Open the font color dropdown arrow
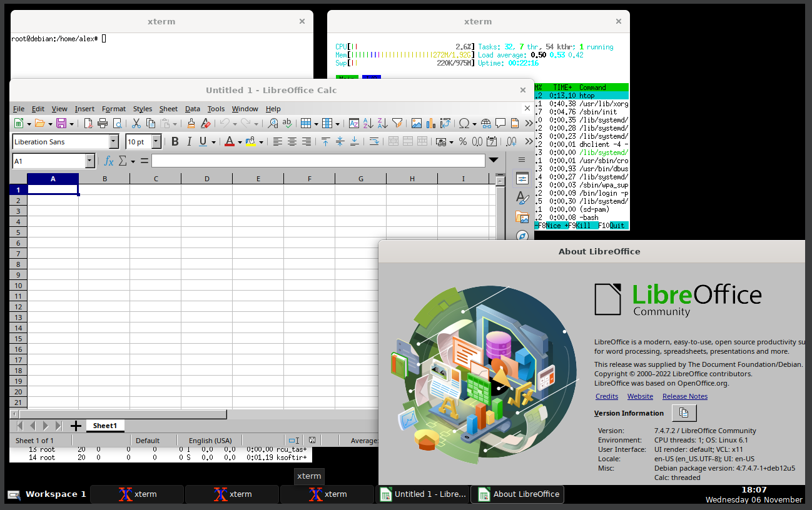The image size is (812, 510). 240,142
